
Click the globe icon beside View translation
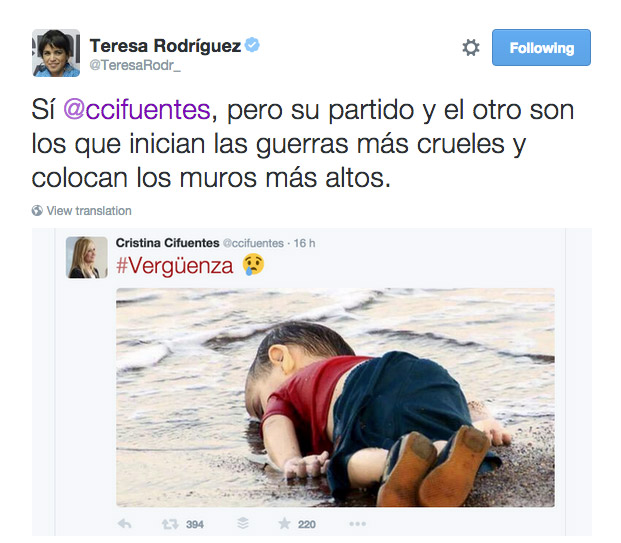[37, 211]
